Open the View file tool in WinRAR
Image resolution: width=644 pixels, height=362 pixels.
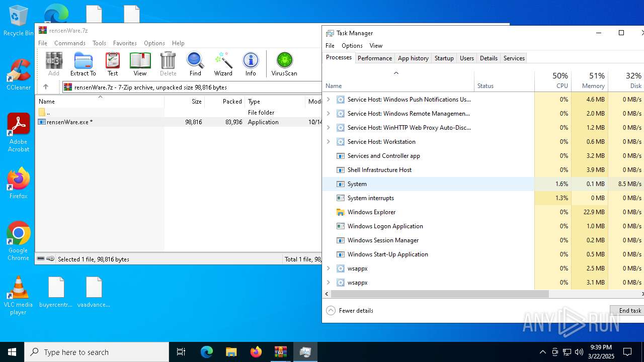pos(140,64)
